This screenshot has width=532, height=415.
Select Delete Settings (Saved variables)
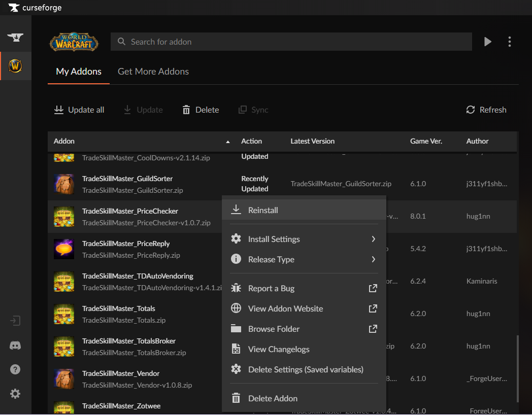[304, 369]
